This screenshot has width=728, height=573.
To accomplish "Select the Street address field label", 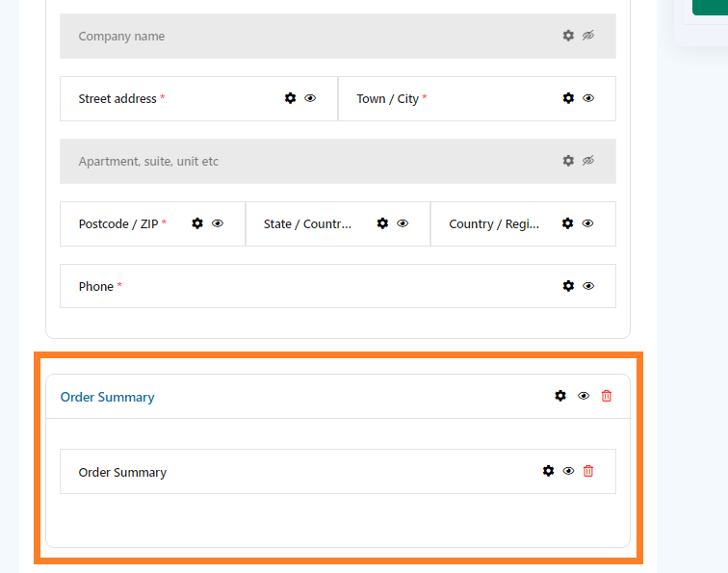I will pyautogui.click(x=117, y=99).
